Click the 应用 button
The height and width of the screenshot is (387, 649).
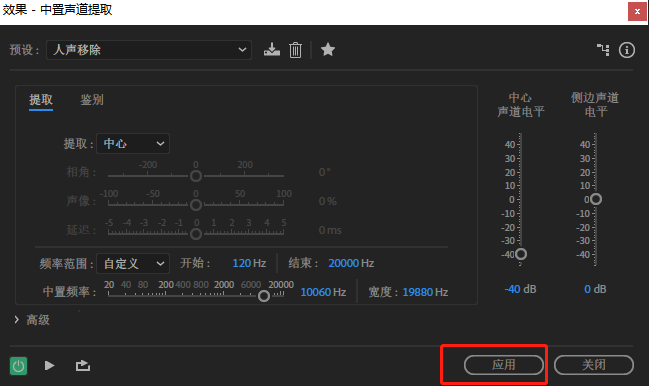pyautogui.click(x=504, y=365)
